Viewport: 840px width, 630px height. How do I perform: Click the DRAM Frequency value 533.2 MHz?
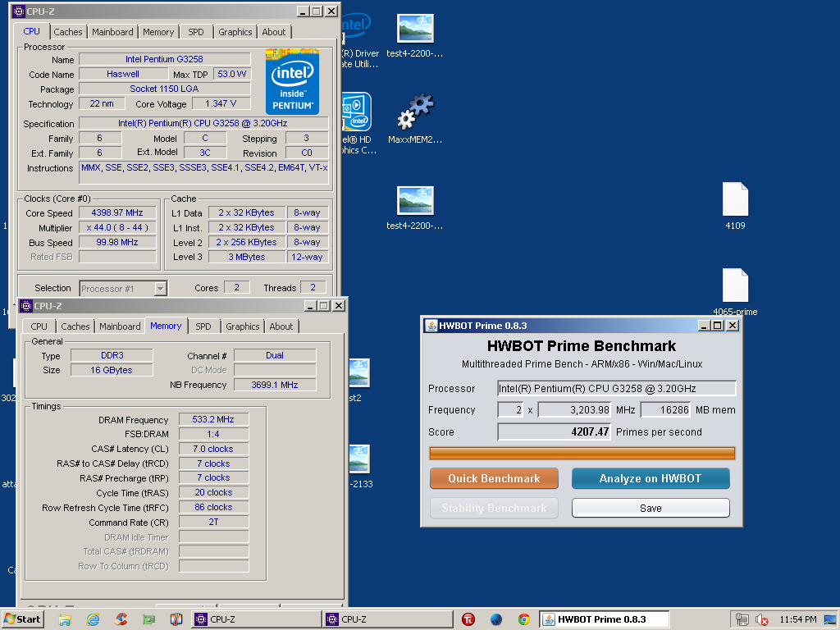coord(213,419)
